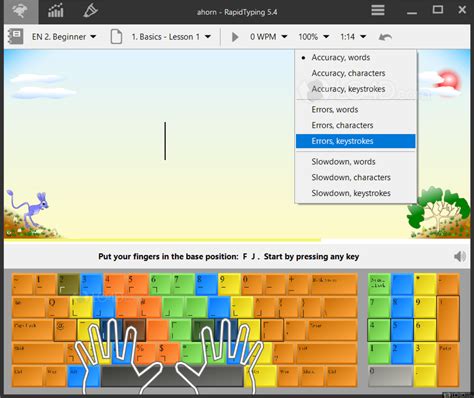Open the 0 WPM speed dropdown
This screenshot has height=398, width=474.
268,37
